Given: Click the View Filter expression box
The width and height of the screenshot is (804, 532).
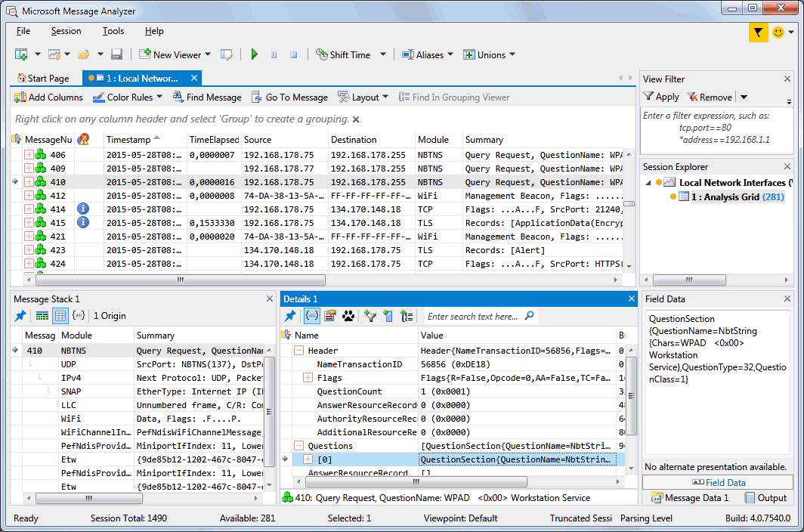Looking at the screenshot, I should (717, 131).
